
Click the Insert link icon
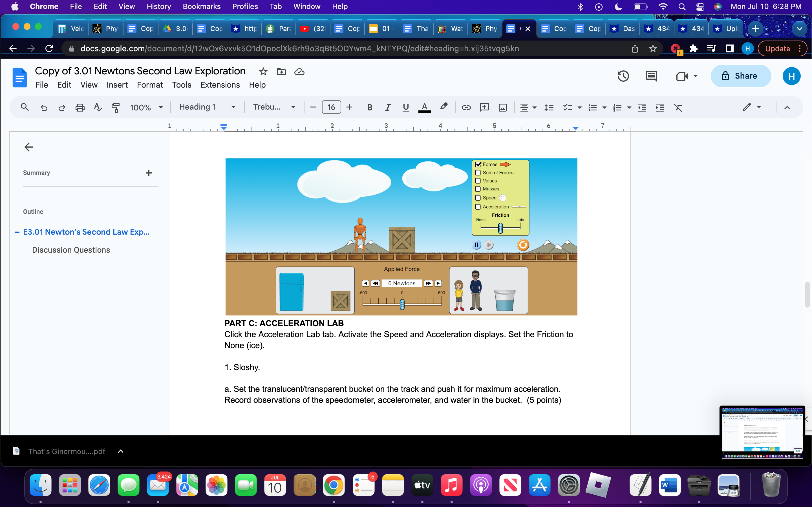[466, 107]
